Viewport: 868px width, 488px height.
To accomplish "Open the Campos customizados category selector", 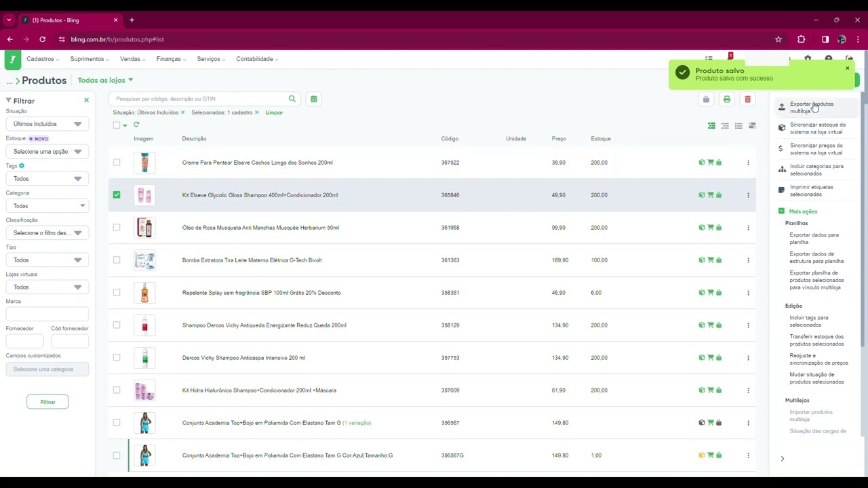I will (x=47, y=369).
